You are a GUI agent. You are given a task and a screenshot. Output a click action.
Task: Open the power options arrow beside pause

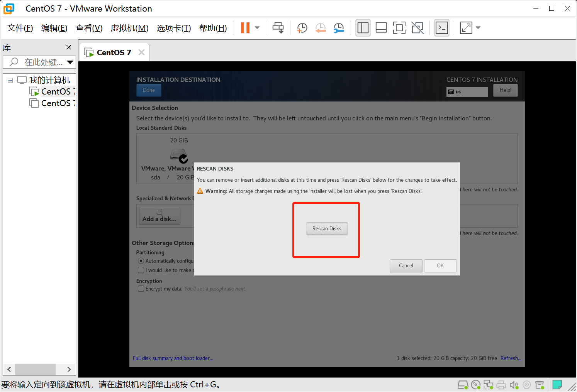pyautogui.click(x=257, y=28)
